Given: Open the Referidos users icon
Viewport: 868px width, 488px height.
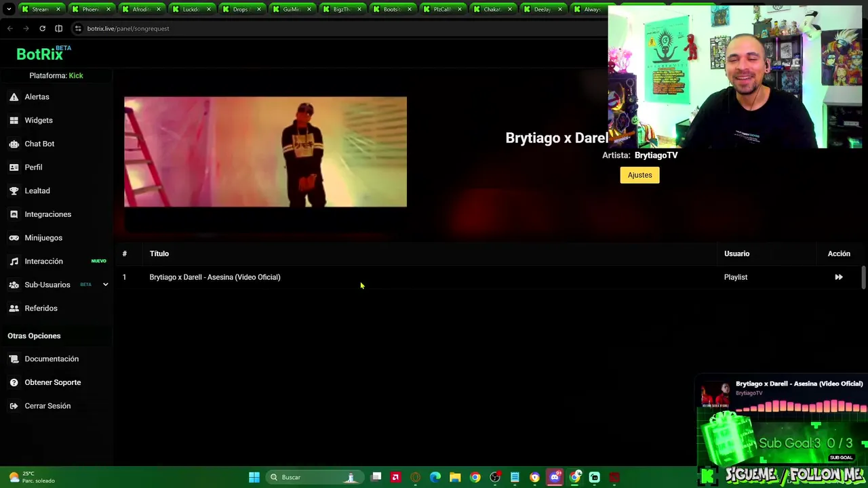Looking at the screenshot, I should [14, 308].
